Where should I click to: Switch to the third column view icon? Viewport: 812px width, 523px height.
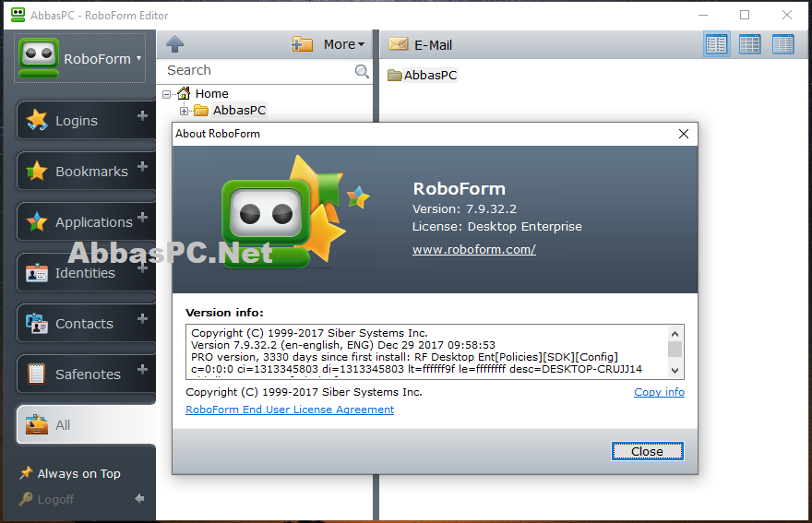[x=783, y=44]
